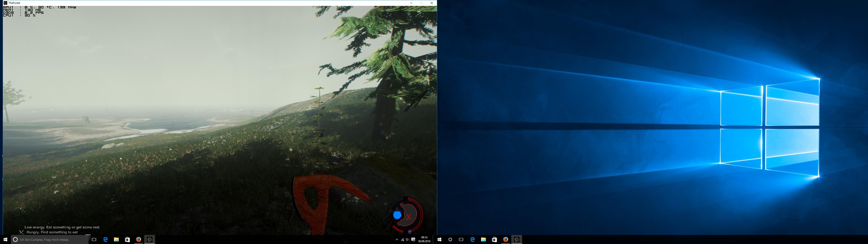Open File Explorer on right monitor taskbar
The image size is (868, 244).
pos(483,240)
